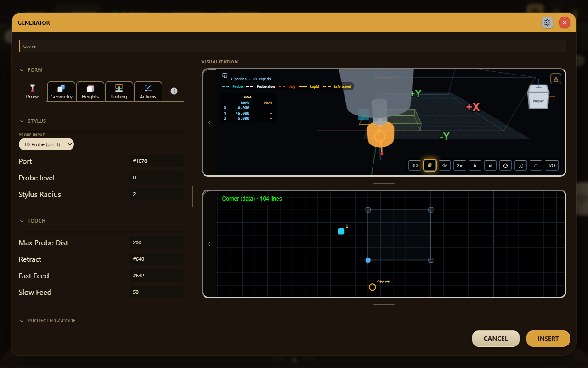
Task: Click the Stylus Radius value field
Action: point(157,194)
